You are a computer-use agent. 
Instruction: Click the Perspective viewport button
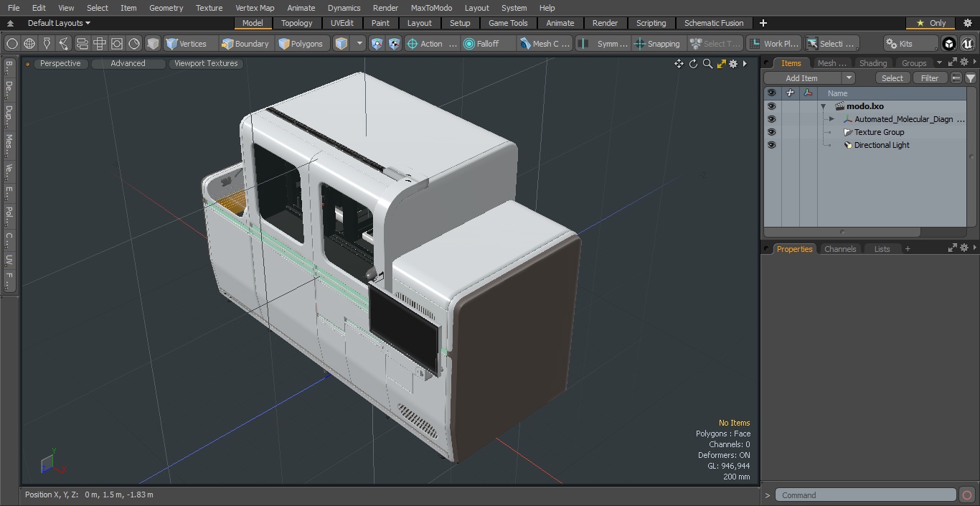pyautogui.click(x=60, y=63)
